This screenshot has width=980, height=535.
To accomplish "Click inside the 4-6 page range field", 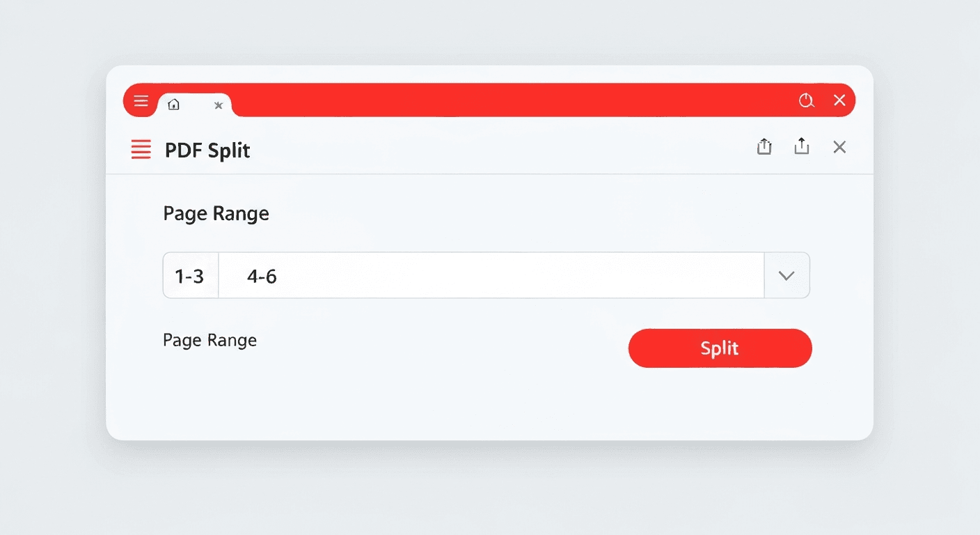I will coord(418,276).
